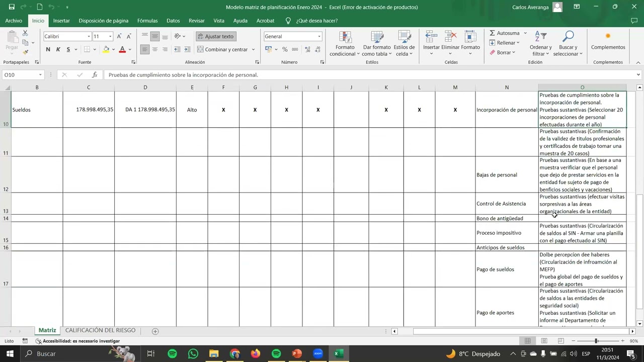Image resolution: width=644 pixels, height=362 pixels.
Task: Apply the red font color
Action: click(x=122, y=49)
